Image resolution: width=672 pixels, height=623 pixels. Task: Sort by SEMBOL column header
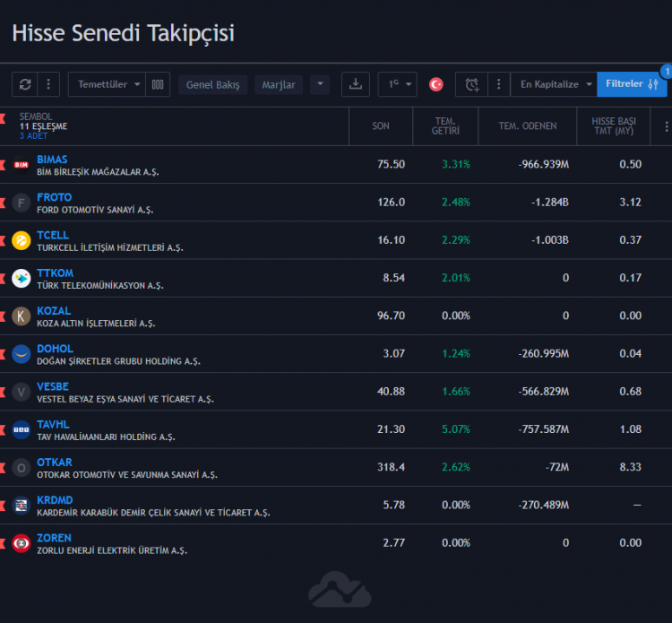[x=36, y=117]
